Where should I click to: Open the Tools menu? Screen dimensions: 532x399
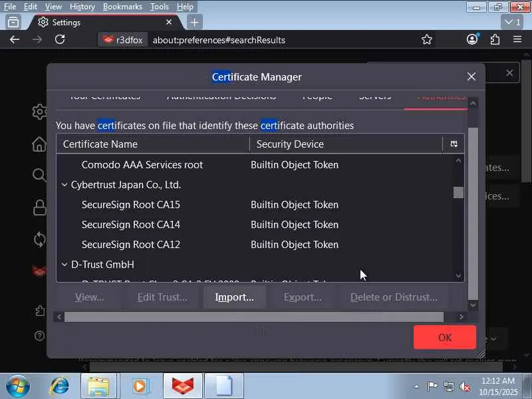(x=160, y=7)
